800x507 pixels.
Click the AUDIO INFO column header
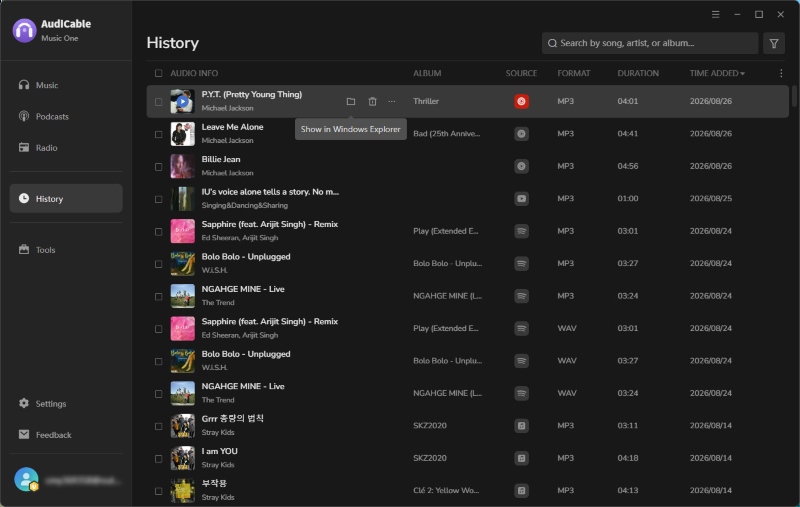tap(194, 73)
